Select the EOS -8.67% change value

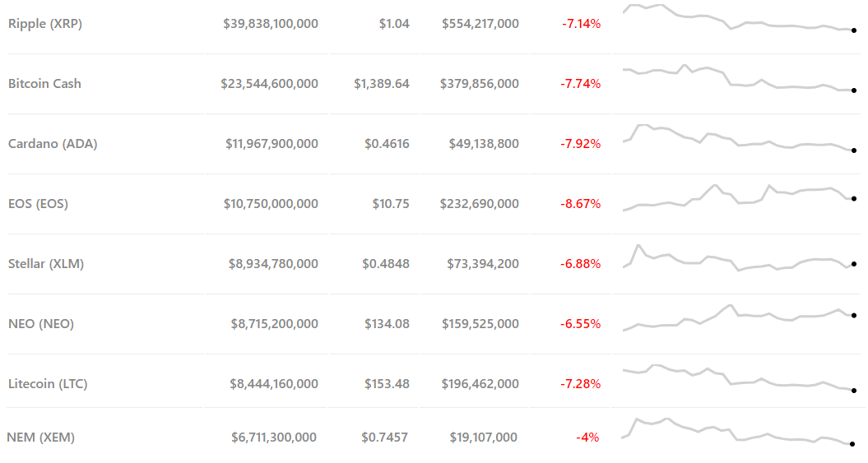(581, 204)
